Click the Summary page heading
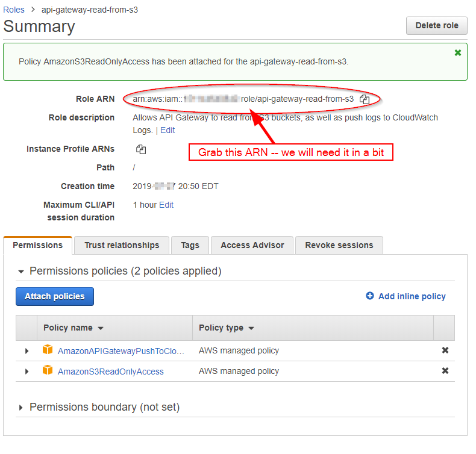Viewport: 476px width, 454px height. click(x=39, y=26)
